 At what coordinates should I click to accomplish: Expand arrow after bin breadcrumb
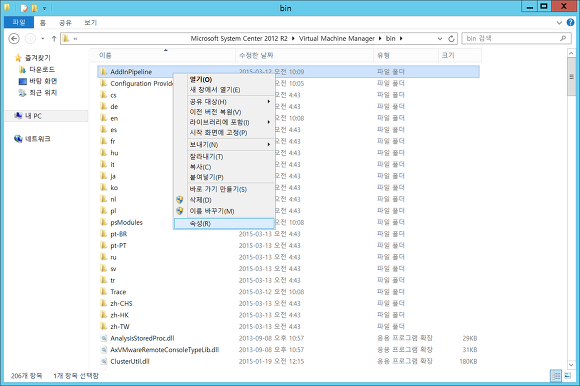(x=401, y=38)
